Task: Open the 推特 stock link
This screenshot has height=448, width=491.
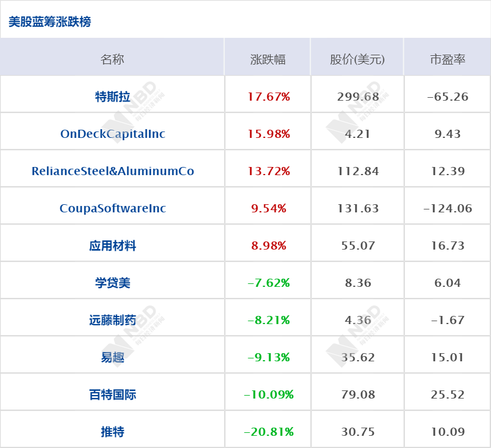Action: (112, 432)
